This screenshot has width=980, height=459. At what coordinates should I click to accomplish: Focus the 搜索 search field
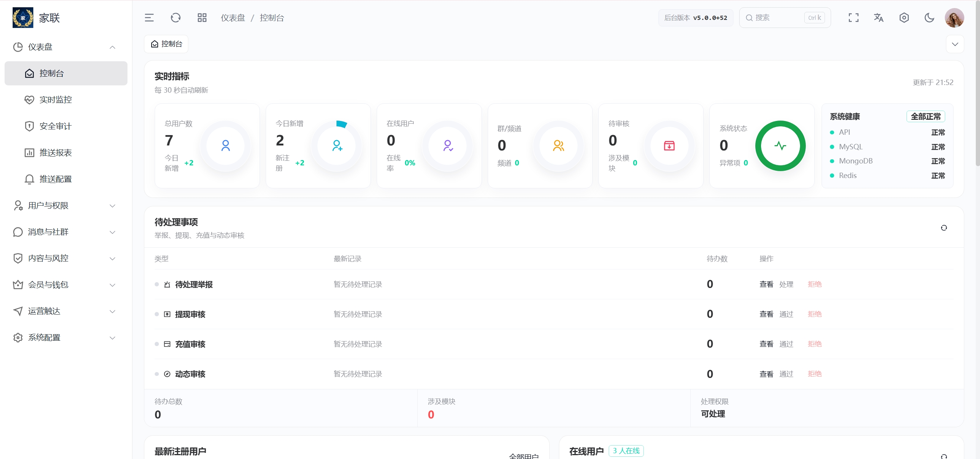click(785, 18)
